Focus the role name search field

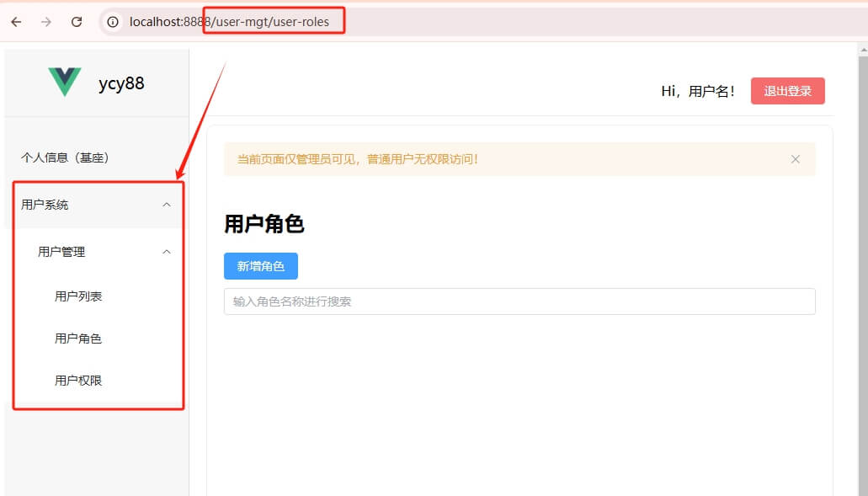pyautogui.click(x=519, y=301)
